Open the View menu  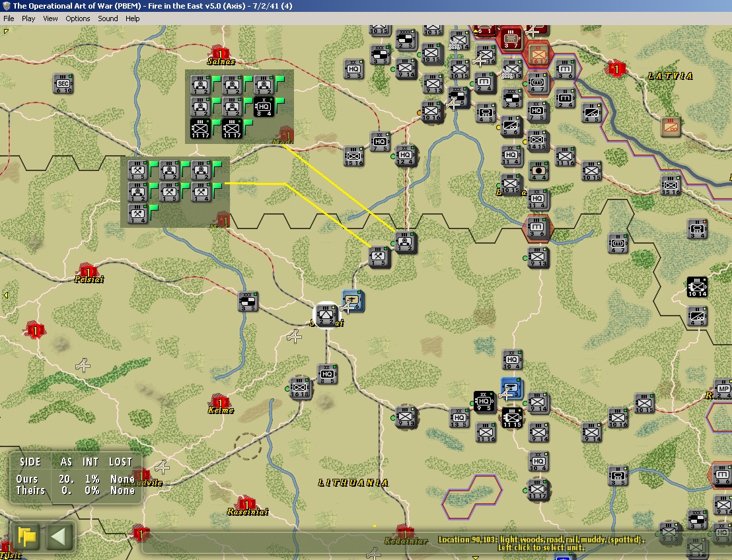pyautogui.click(x=50, y=18)
